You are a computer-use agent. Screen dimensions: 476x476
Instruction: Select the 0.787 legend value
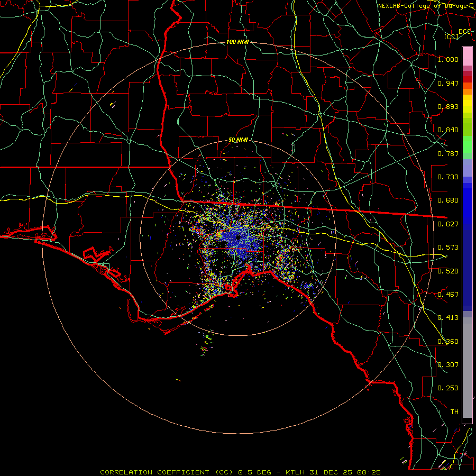coord(448,153)
